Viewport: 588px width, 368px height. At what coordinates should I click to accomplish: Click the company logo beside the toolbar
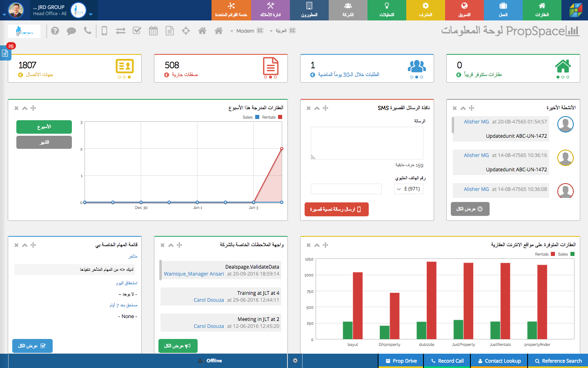(24, 31)
